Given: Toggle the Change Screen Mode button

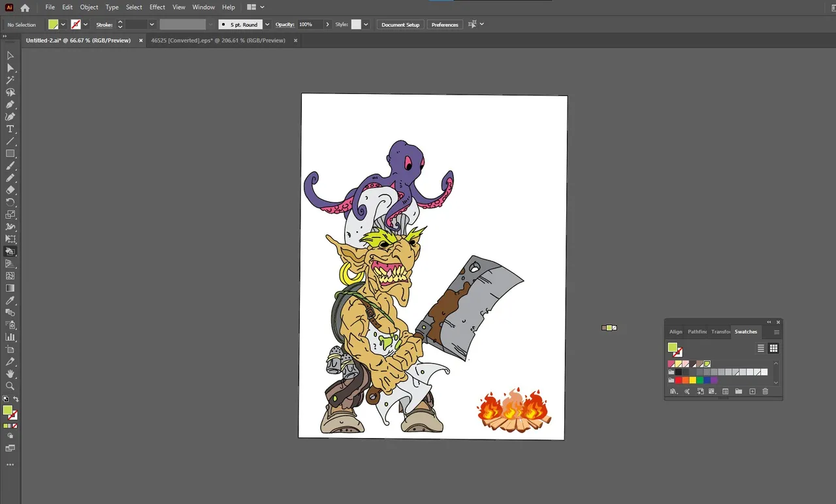Looking at the screenshot, I should tap(10, 448).
